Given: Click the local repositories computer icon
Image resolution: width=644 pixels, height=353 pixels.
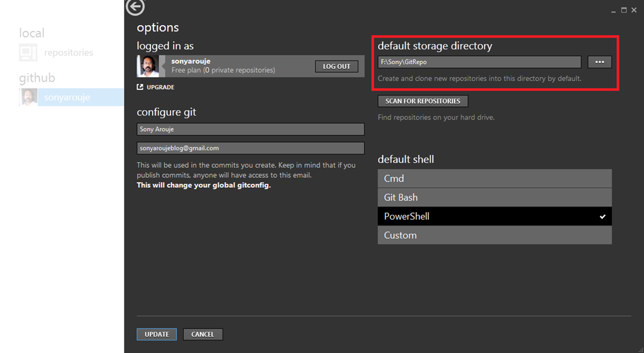Looking at the screenshot, I should point(28,53).
